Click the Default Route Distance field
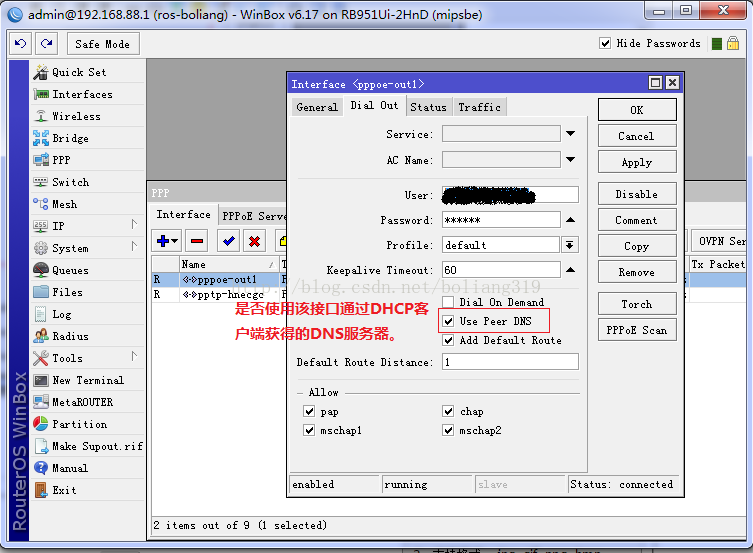This screenshot has height=553, width=753. coord(510,362)
